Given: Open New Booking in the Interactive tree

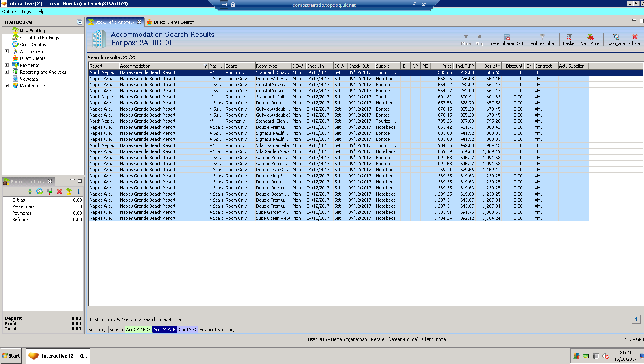Looking at the screenshot, I should [32, 31].
